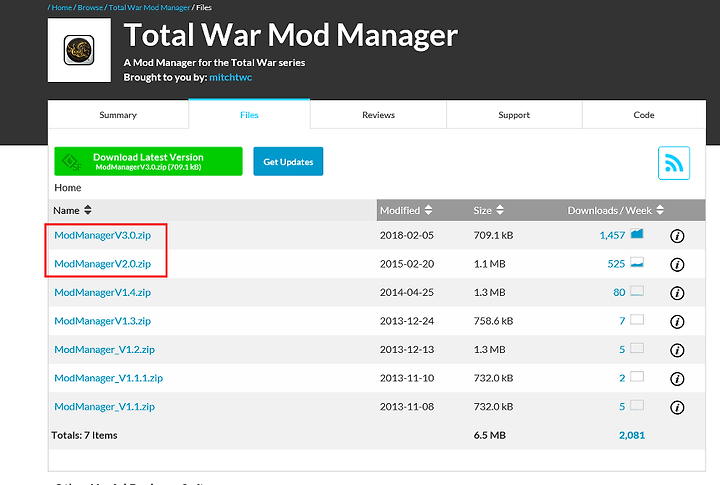
Task: Open the 80 weekly downloads count
Action: [619, 293]
